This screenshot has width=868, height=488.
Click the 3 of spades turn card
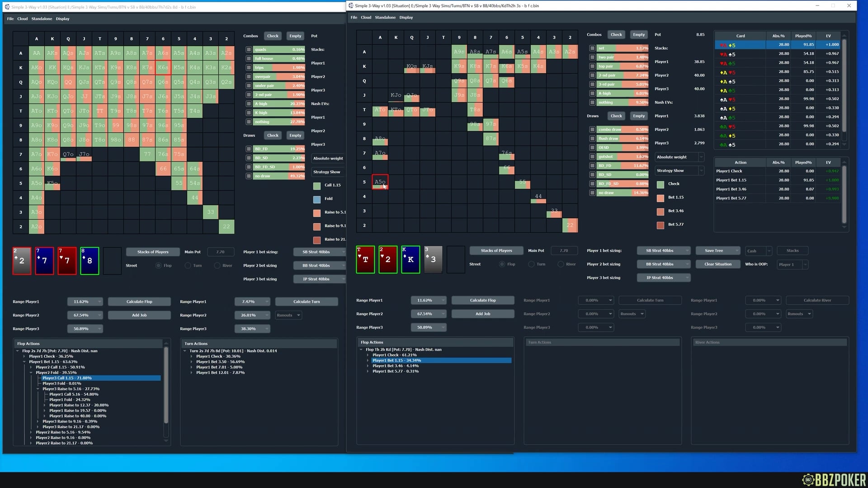[x=433, y=259]
